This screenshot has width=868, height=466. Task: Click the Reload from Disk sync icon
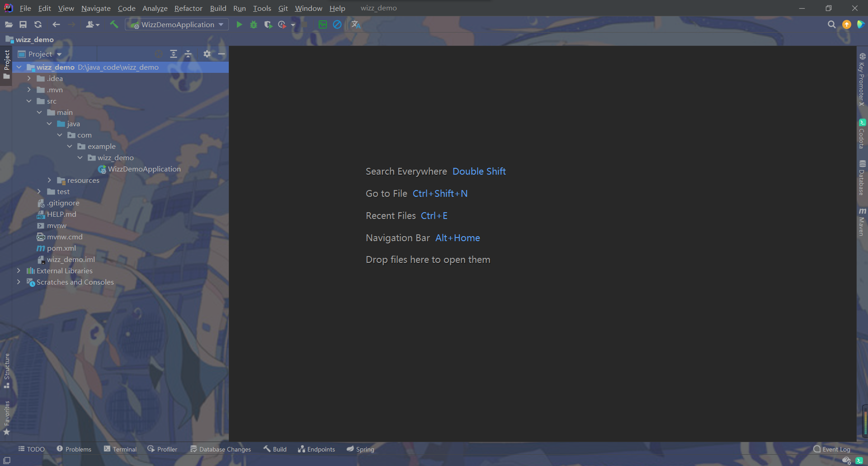tap(38, 24)
